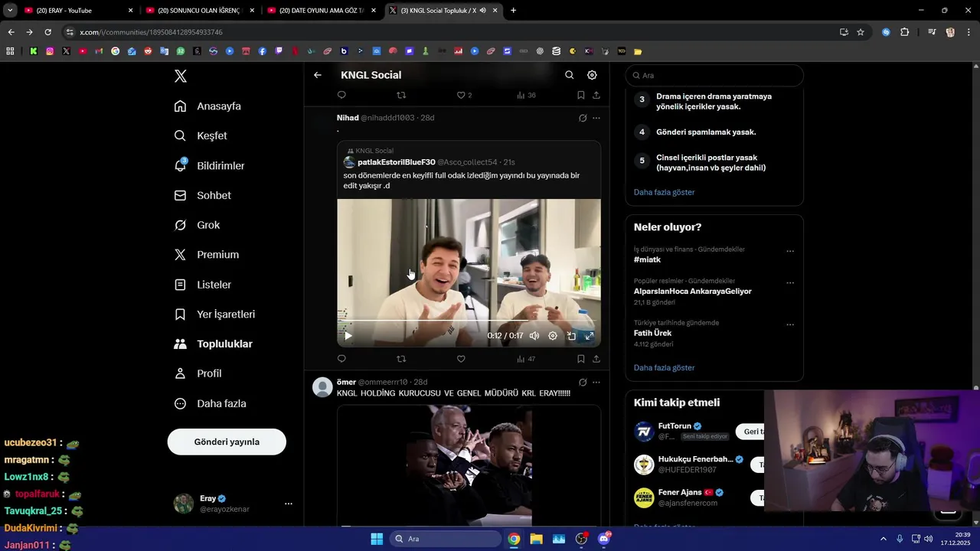Switch to DATE OYUNU browser tab

[322, 11]
